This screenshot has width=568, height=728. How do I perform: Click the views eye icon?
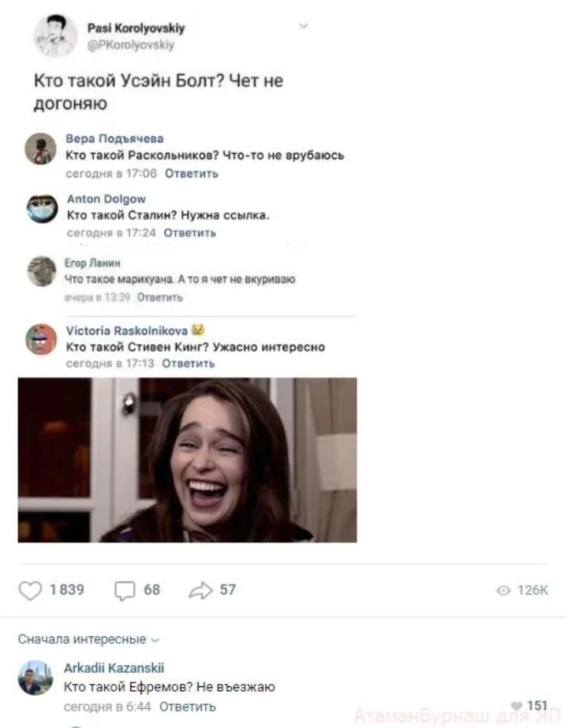[x=503, y=592]
